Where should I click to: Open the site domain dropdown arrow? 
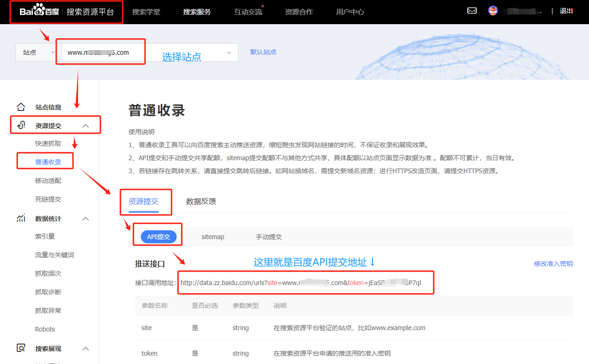[x=229, y=53]
